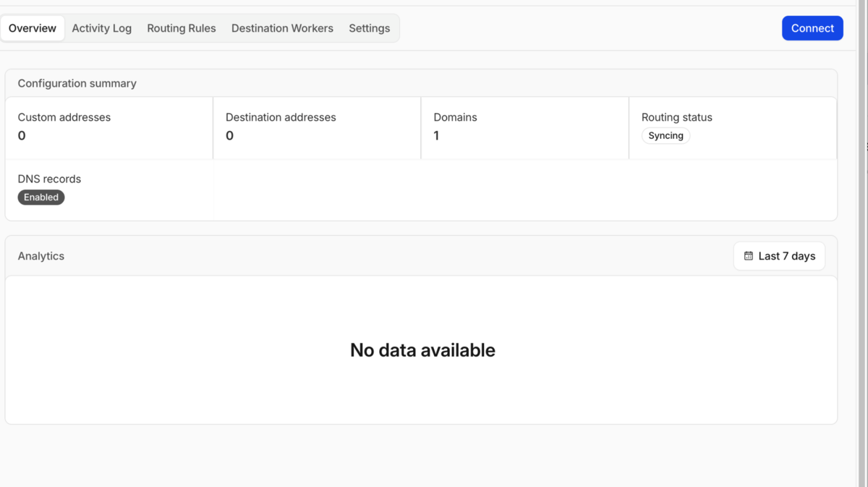Go to the Routing Rules tab
Viewport: 868px width, 487px height.
click(182, 28)
